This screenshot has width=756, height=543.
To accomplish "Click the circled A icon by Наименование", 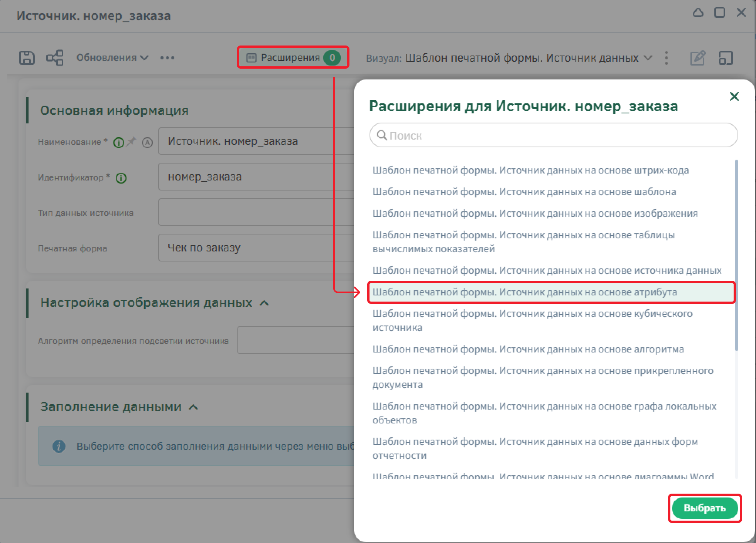I will pyautogui.click(x=147, y=143).
